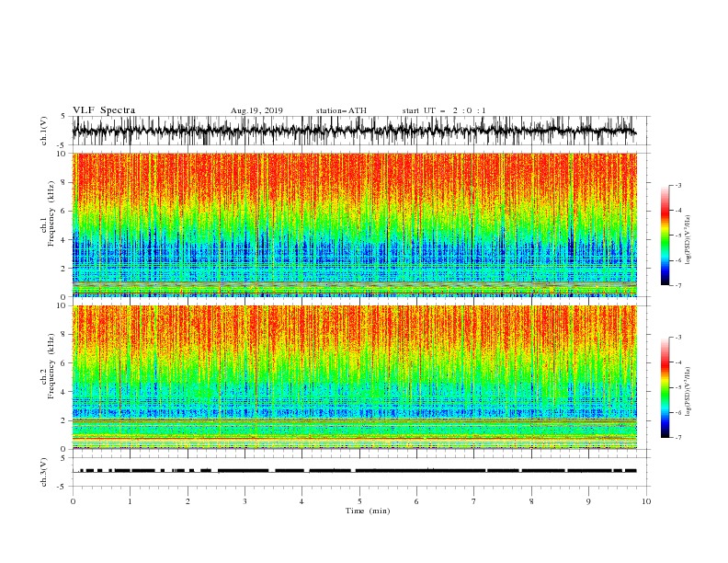Click the "ch.3(V)" axis label
728x563 pixels.
tap(44, 472)
